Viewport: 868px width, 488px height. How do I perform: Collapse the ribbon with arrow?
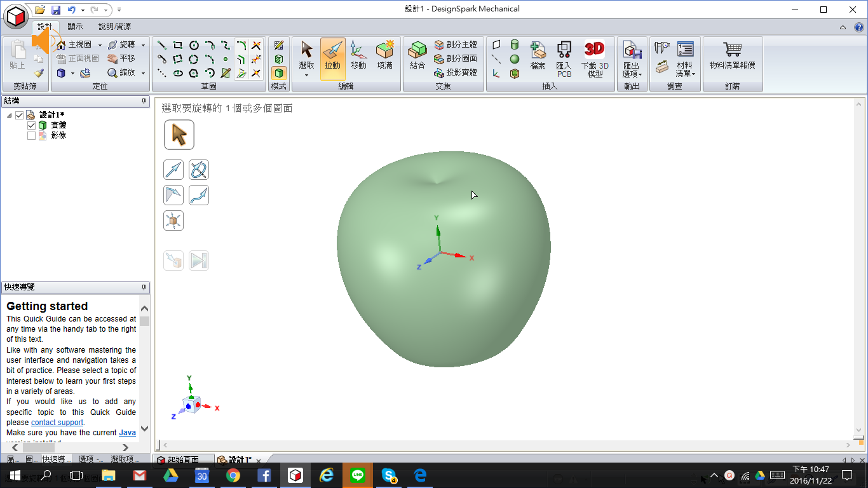pos(843,27)
